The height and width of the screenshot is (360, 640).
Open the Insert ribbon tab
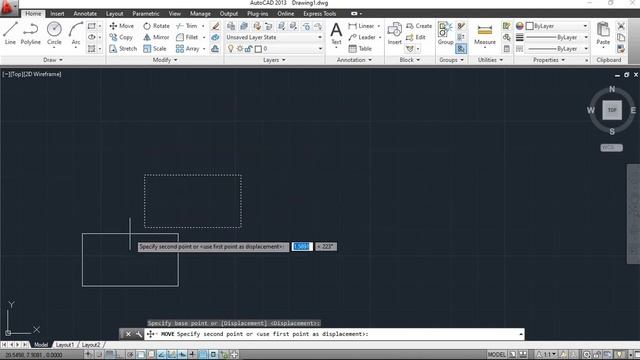tap(57, 13)
